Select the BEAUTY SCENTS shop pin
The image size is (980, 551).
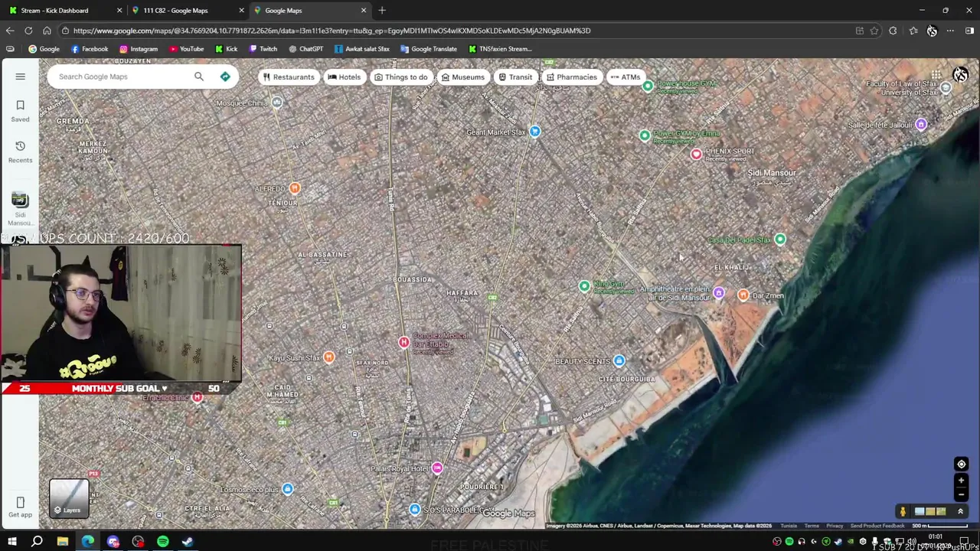point(619,361)
